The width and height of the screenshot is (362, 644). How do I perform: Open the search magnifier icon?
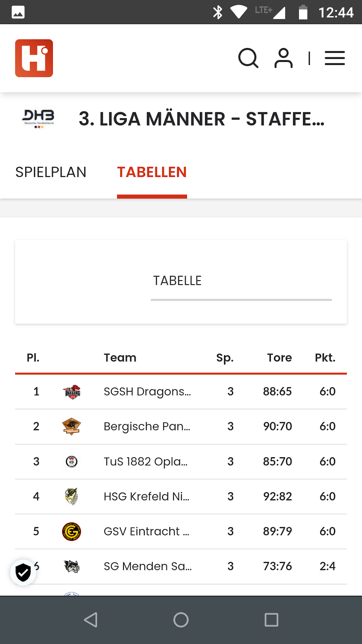tap(248, 58)
